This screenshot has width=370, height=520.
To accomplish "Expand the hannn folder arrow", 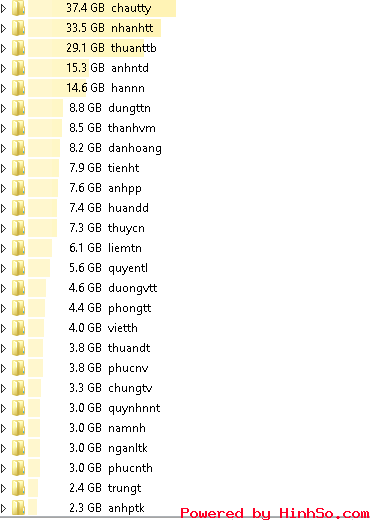I will [x=4, y=88].
